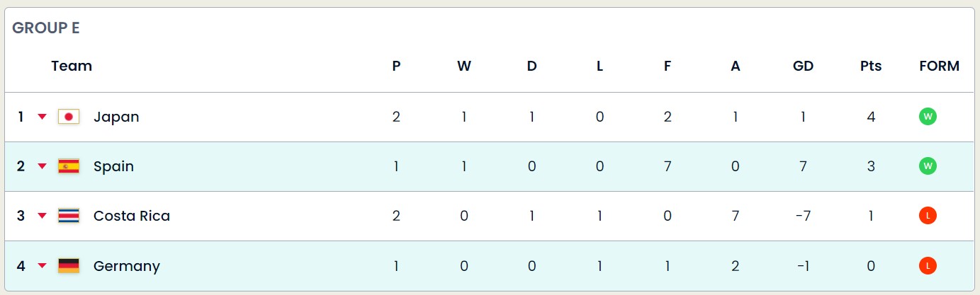Expand the Japan row red arrow
The height and width of the screenshot is (295, 980).
coord(42,117)
